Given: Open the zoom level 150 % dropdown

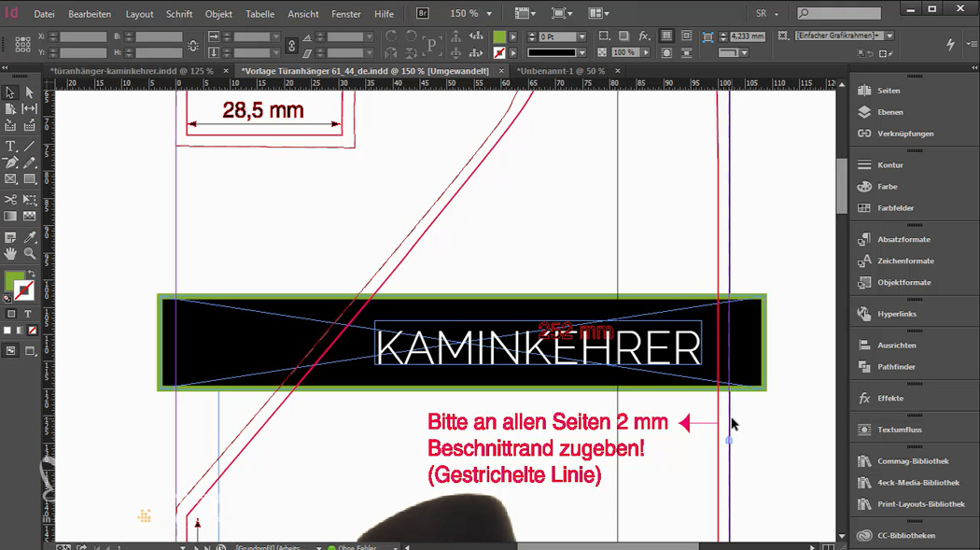Looking at the screenshot, I should click(x=489, y=14).
